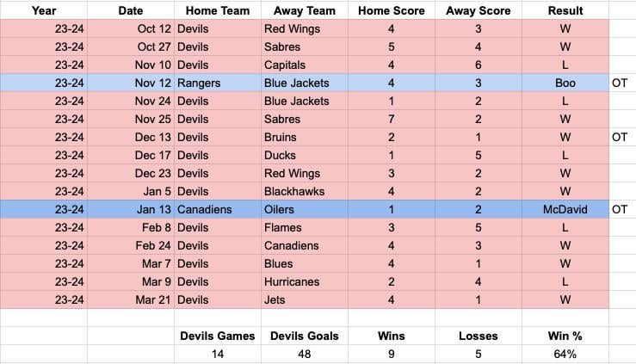636x364 pixels.
Task: Select the Boo result cell
Action: tap(565, 83)
